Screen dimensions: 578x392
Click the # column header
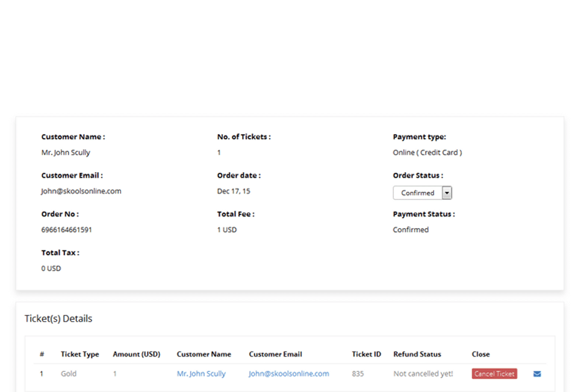(x=42, y=354)
